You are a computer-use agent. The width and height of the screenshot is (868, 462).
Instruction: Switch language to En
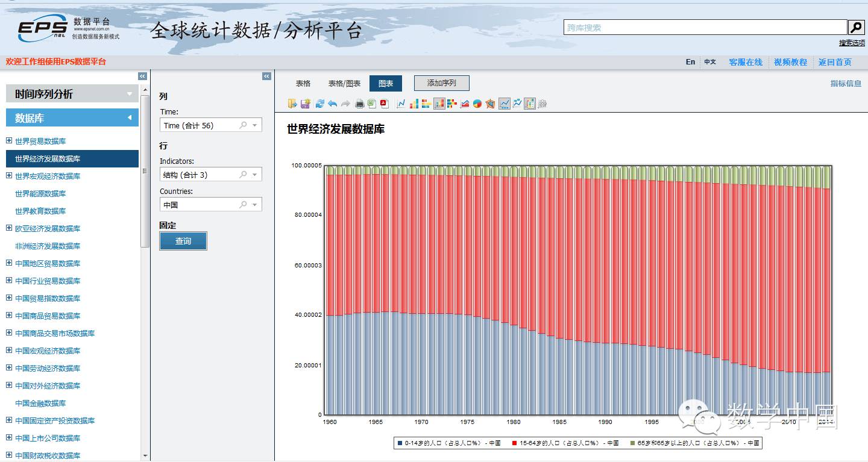[x=690, y=62]
